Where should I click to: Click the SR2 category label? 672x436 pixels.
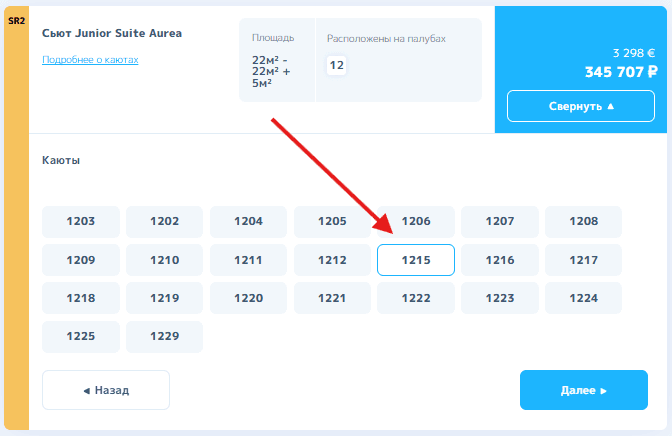16,21
